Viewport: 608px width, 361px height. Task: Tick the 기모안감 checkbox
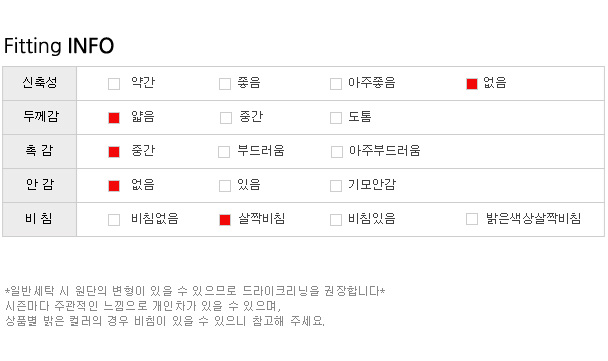336,186
